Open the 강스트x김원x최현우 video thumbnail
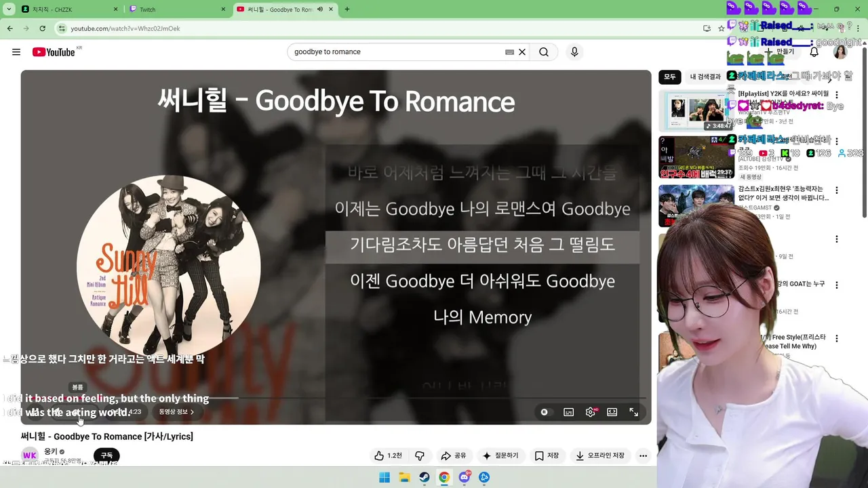Image resolution: width=868 pixels, height=488 pixels. 696,205
